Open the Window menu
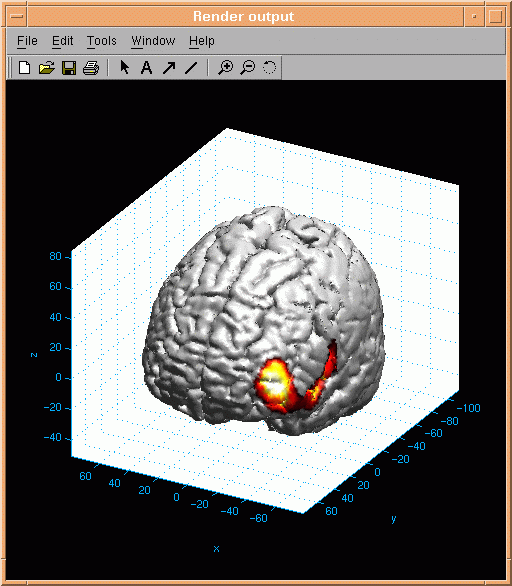 coord(153,41)
